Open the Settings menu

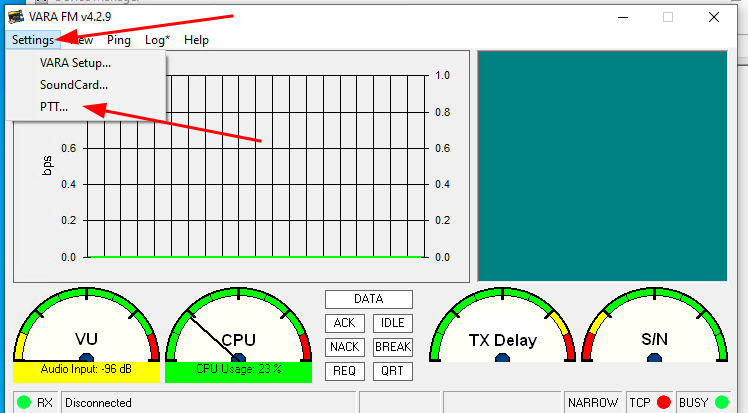pos(33,40)
